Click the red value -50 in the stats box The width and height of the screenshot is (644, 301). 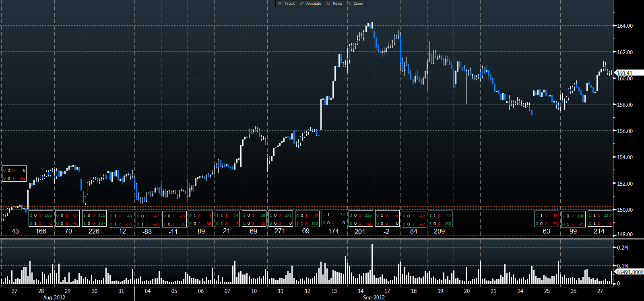pos(555,224)
